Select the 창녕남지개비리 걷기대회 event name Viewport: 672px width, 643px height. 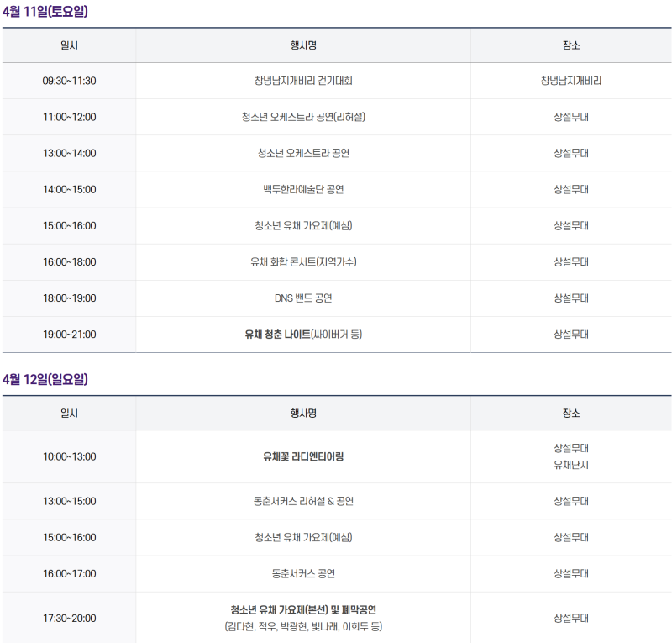click(x=303, y=82)
